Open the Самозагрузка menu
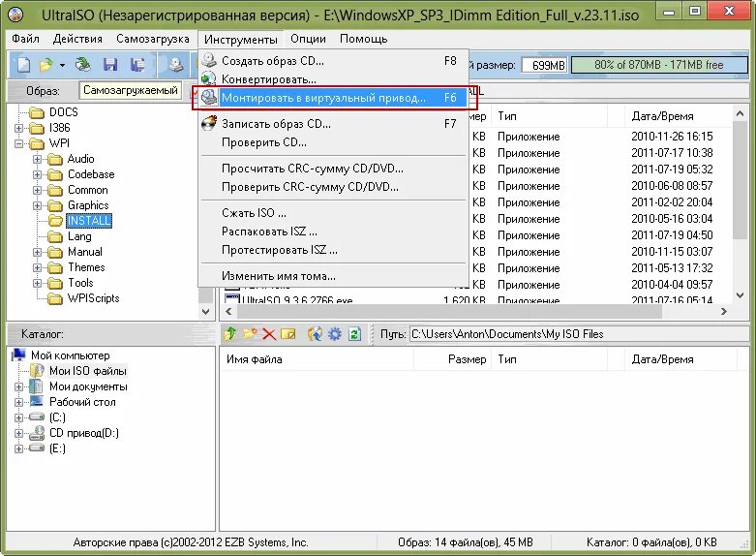Screen dimensions: 756x556 [152, 39]
